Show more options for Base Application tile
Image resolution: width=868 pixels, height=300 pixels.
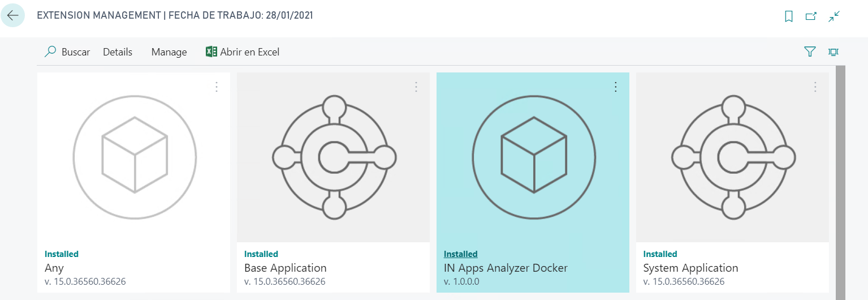(416, 87)
